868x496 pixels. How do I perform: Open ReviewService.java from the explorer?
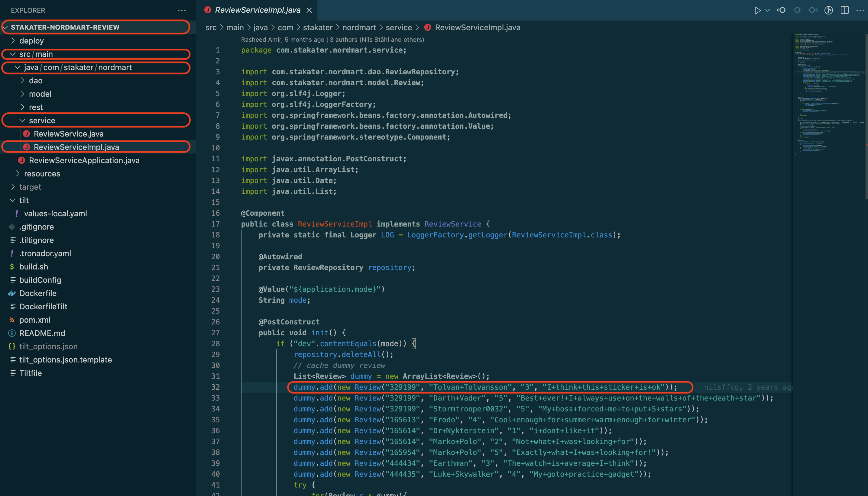click(x=69, y=134)
